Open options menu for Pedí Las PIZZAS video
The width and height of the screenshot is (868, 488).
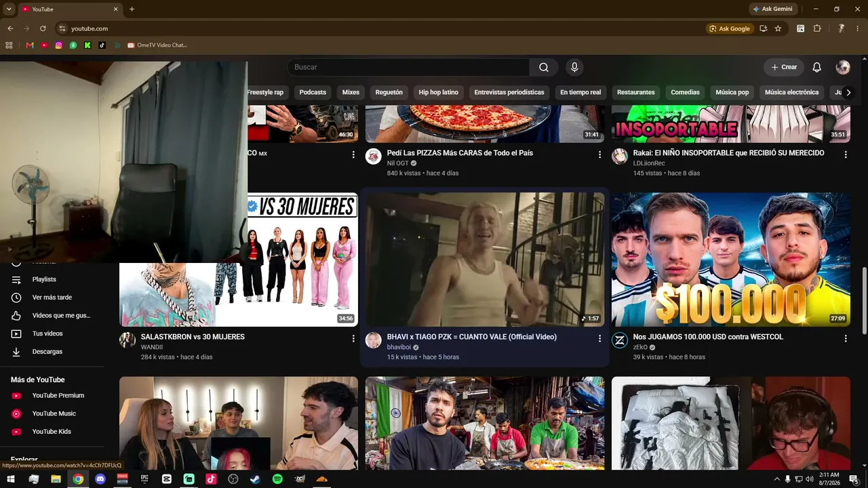pyautogui.click(x=599, y=155)
